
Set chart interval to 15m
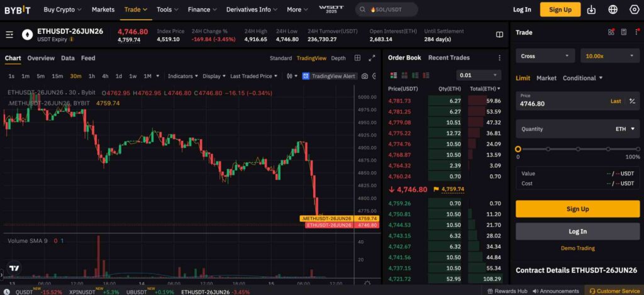click(x=57, y=76)
